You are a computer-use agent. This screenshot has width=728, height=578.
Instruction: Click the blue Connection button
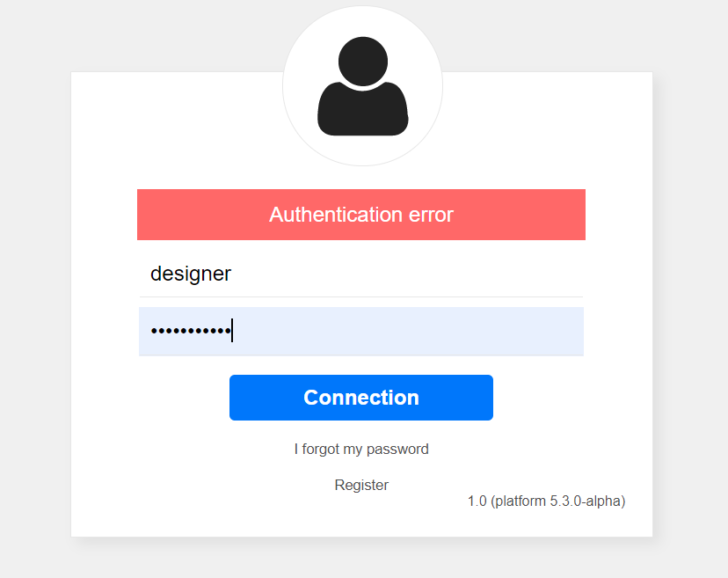(x=361, y=398)
